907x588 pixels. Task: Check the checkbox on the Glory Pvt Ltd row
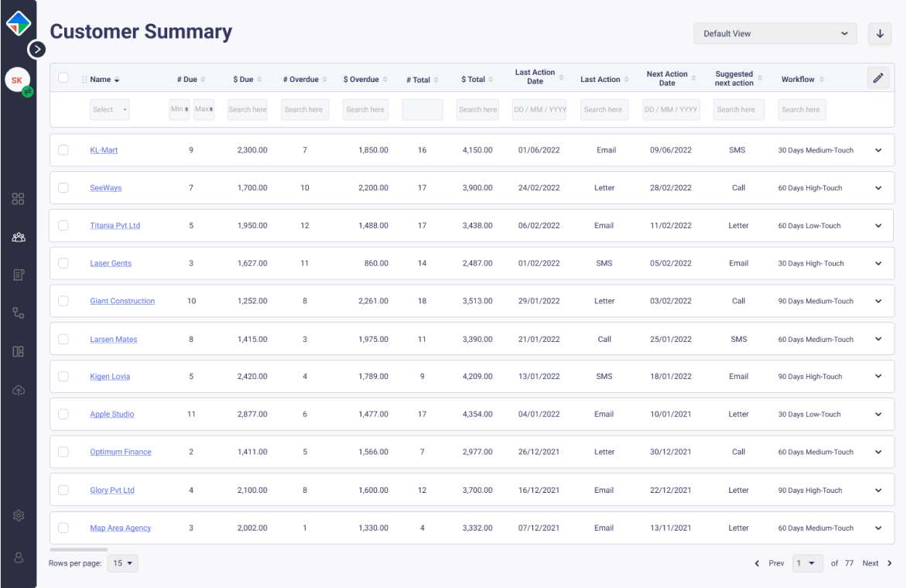tap(63, 490)
